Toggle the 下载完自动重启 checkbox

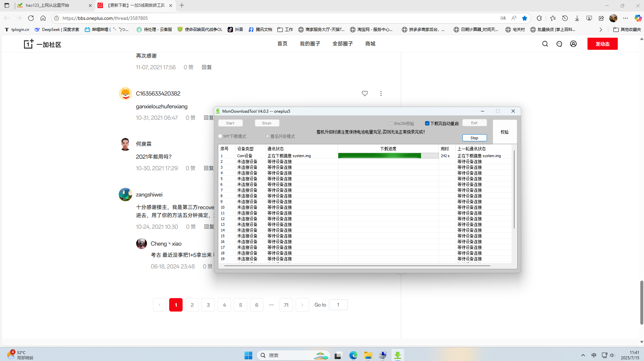(427, 123)
